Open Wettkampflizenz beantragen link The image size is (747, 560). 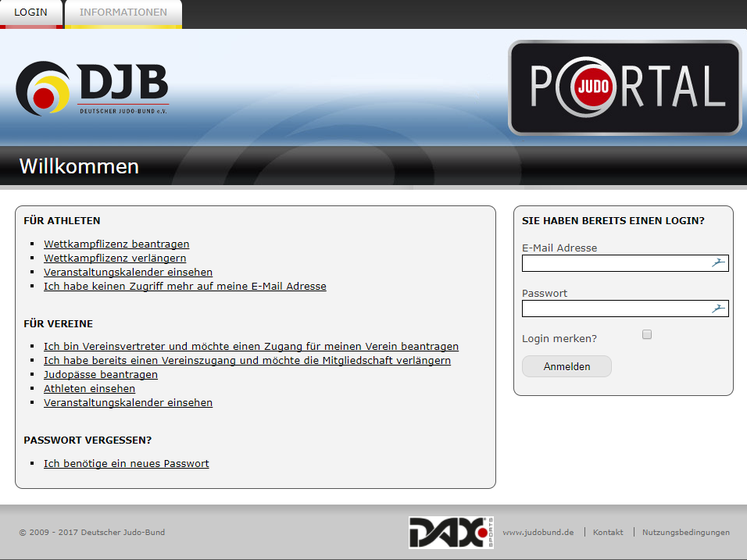tap(116, 244)
